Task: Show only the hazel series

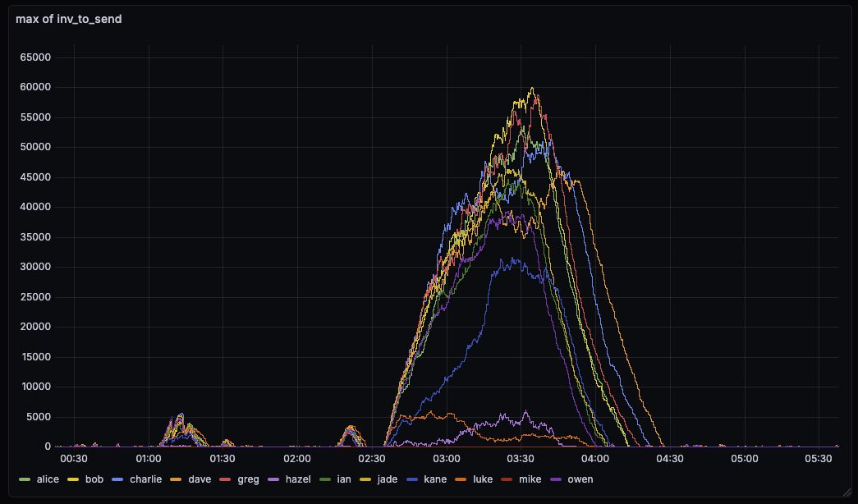Action: click(297, 479)
